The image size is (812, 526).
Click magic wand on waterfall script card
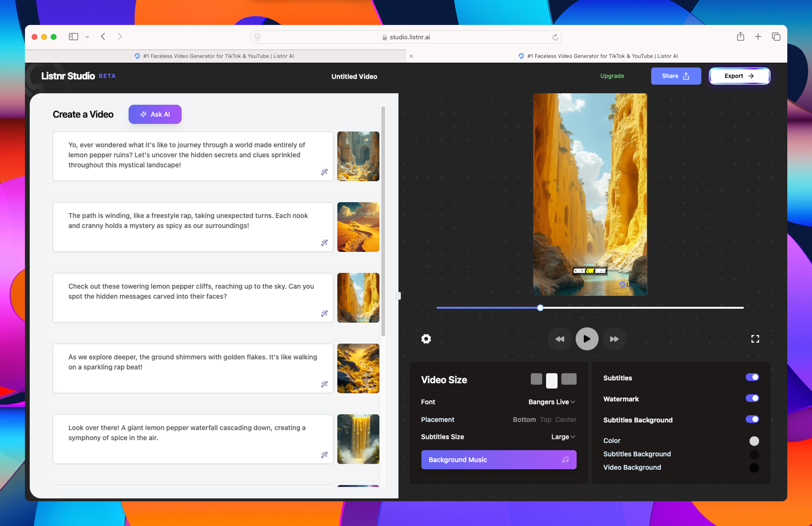click(324, 455)
